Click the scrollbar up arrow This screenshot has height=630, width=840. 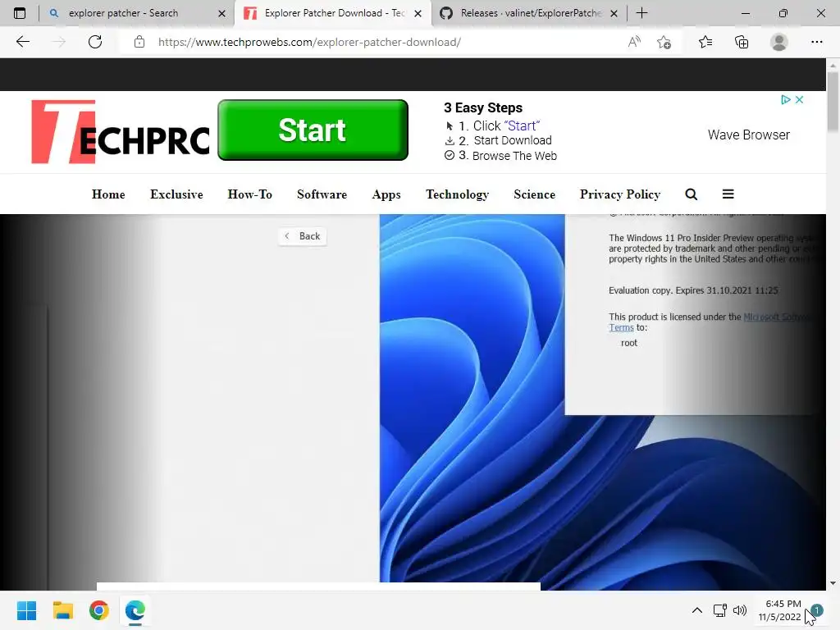tap(833, 65)
